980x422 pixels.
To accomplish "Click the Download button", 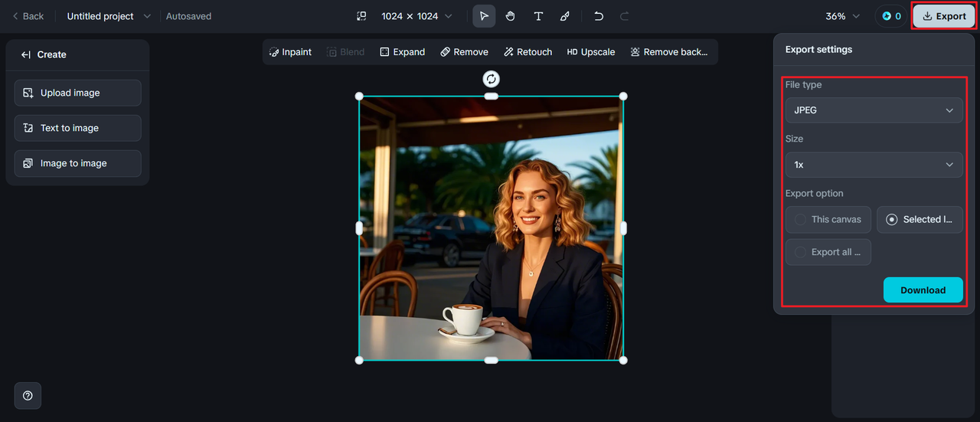I will coord(923,290).
